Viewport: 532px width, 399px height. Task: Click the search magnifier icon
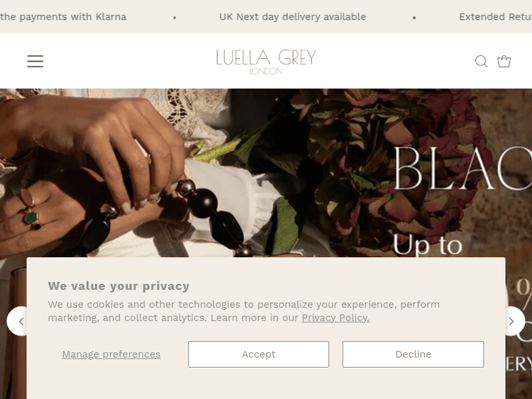point(481,62)
